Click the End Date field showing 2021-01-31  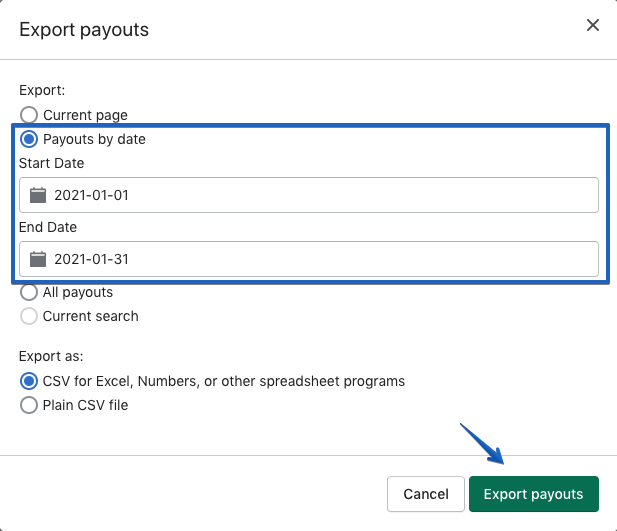pos(320,259)
